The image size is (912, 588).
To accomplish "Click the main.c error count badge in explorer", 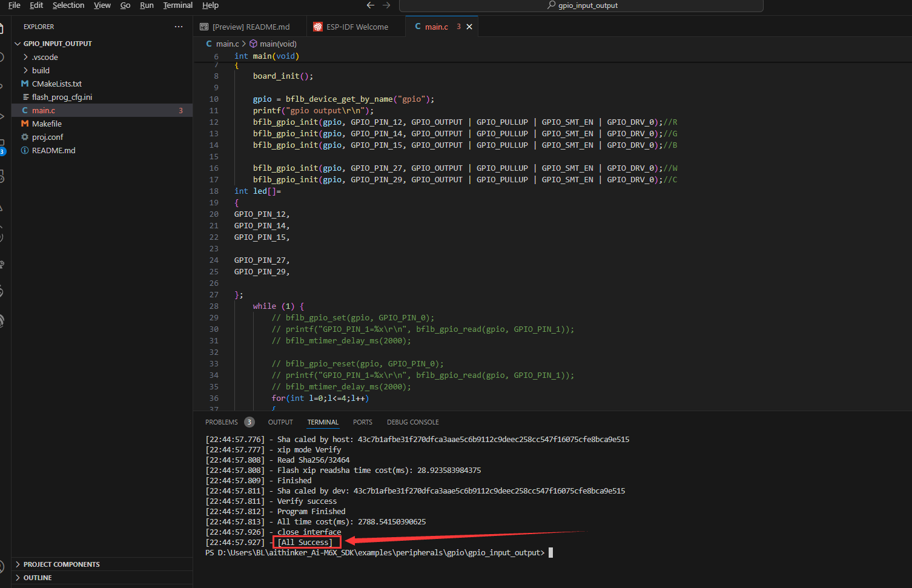I will (180, 110).
